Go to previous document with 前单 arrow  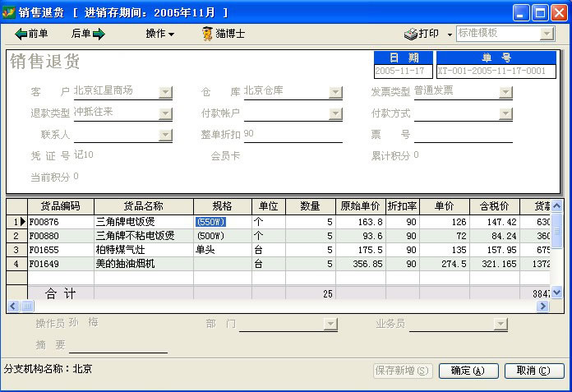[31, 34]
